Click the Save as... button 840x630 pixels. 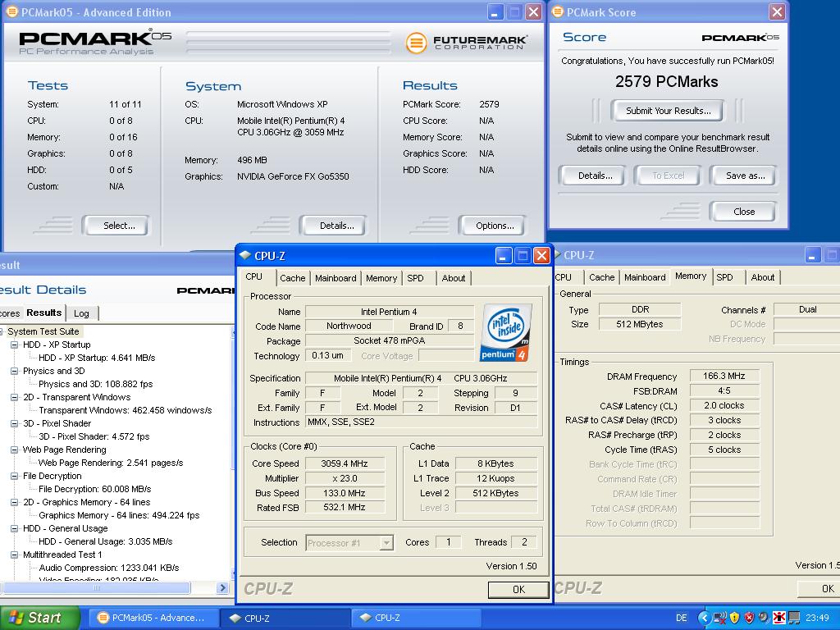tap(745, 176)
